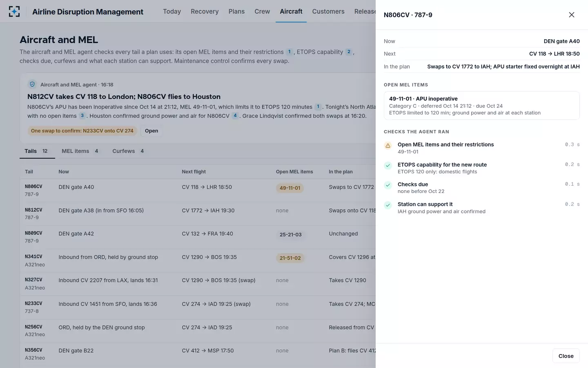Click the 'Next flight' column header
The height and width of the screenshot is (368, 588).
194,172
